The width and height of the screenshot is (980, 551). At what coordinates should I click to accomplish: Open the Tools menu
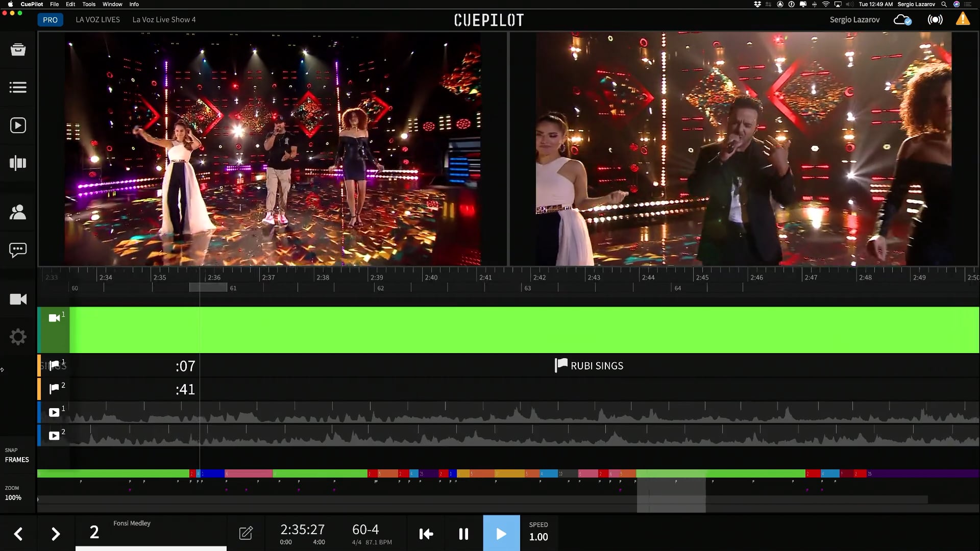pos(89,4)
